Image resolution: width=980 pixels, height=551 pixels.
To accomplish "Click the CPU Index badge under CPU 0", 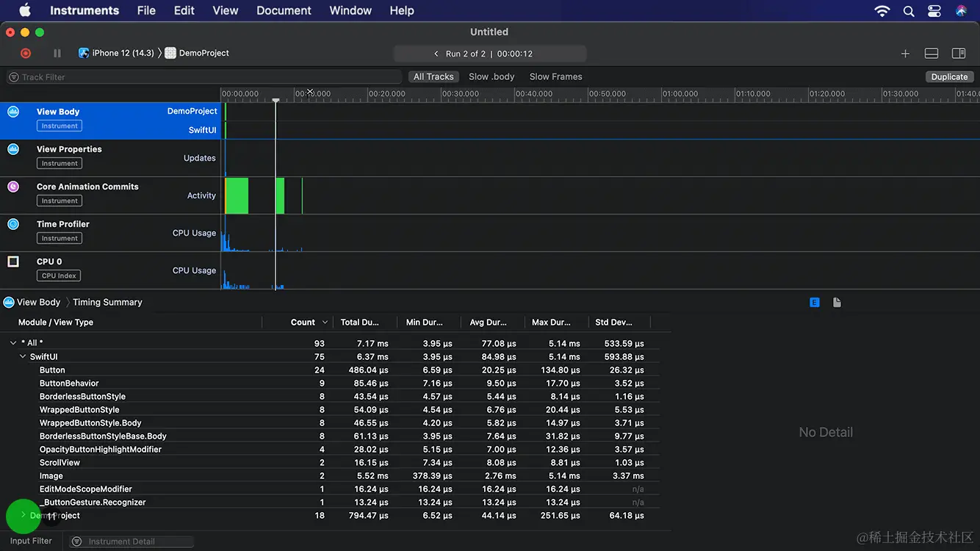I will 59,275.
